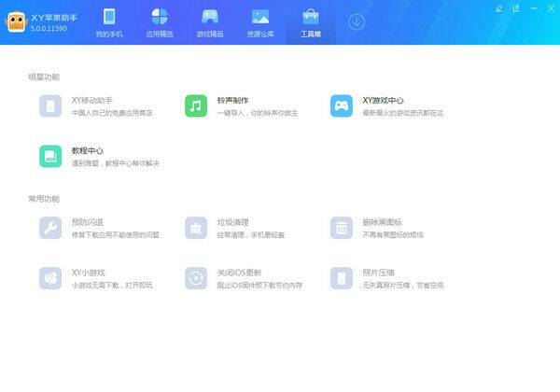
Task: Switch to the 应用精选 tab
Action: point(160,23)
